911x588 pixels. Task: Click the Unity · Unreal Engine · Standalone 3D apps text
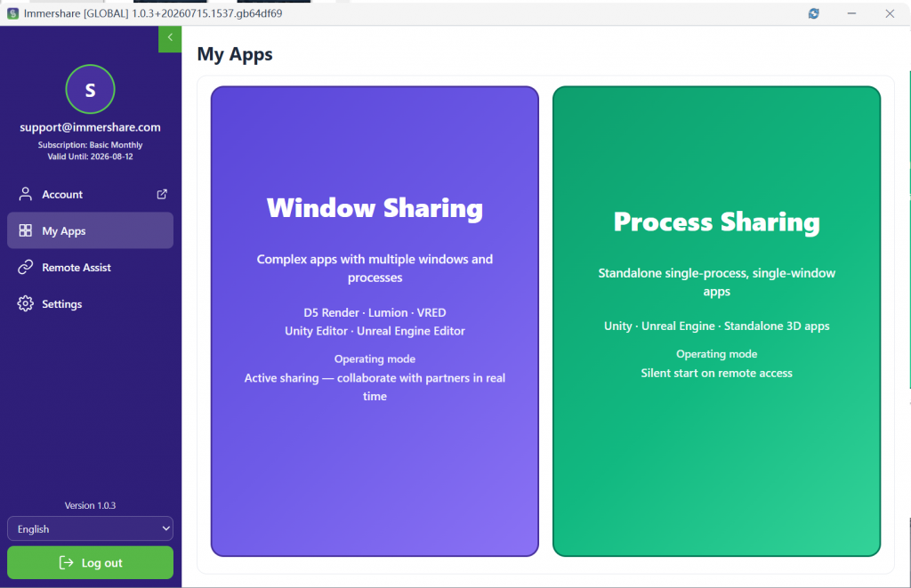[716, 326]
